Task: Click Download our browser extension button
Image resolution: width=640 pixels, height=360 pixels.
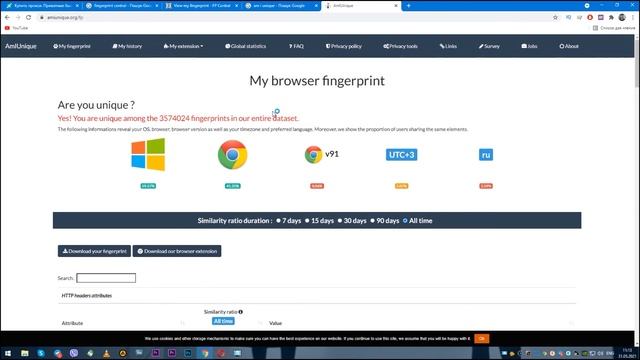Action: (x=177, y=251)
